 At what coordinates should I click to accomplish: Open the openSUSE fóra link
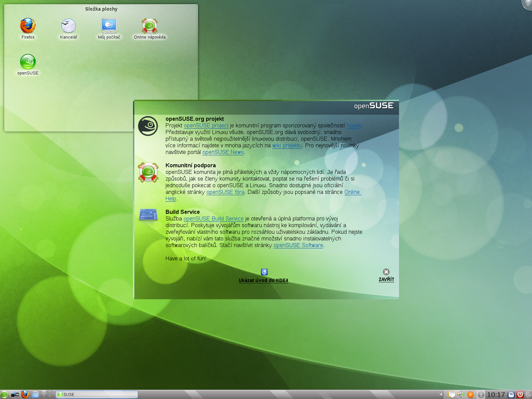click(x=225, y=192)
